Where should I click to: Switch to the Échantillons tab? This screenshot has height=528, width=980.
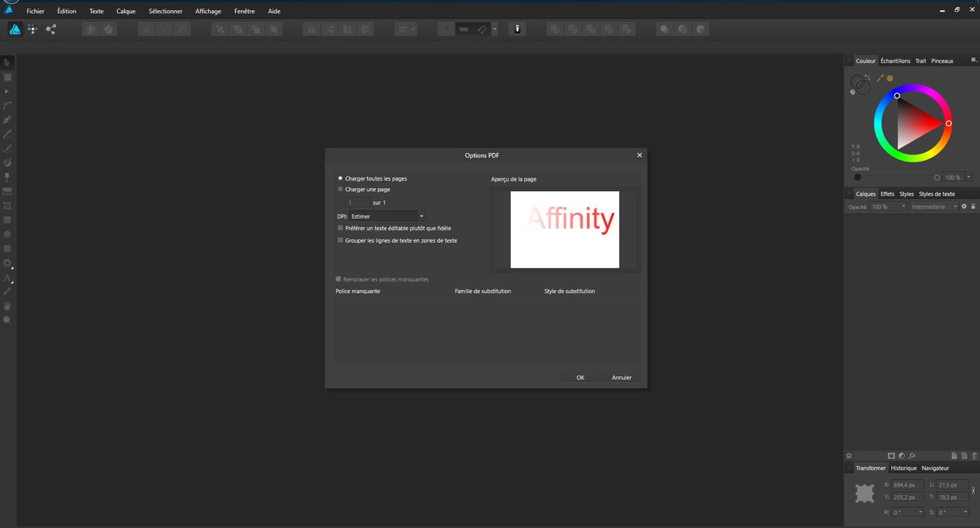click(895, 60)
